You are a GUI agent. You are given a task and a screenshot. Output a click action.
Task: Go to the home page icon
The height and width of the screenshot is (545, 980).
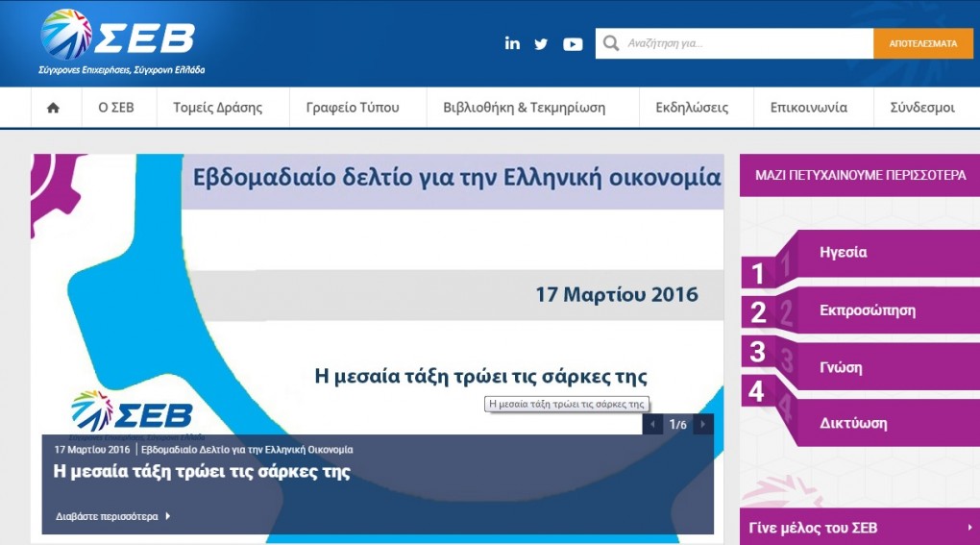pos(53,108)
